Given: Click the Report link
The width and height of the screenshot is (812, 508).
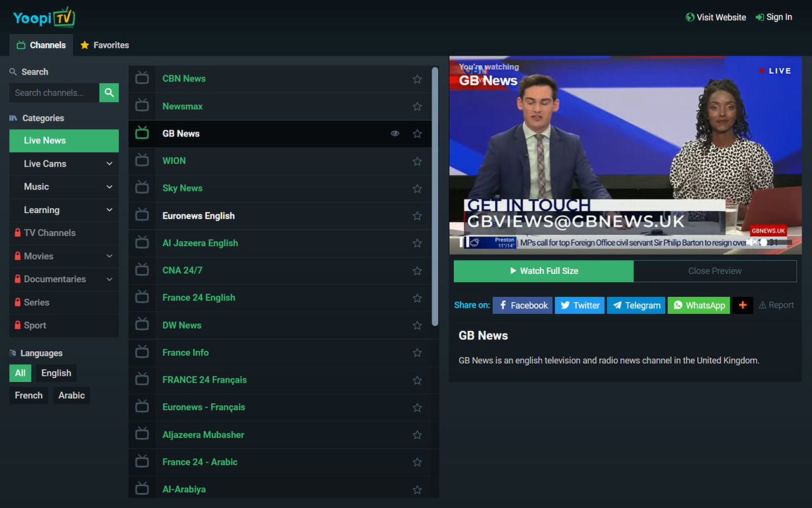Looking at the screenshot, I should click(776, 305).
